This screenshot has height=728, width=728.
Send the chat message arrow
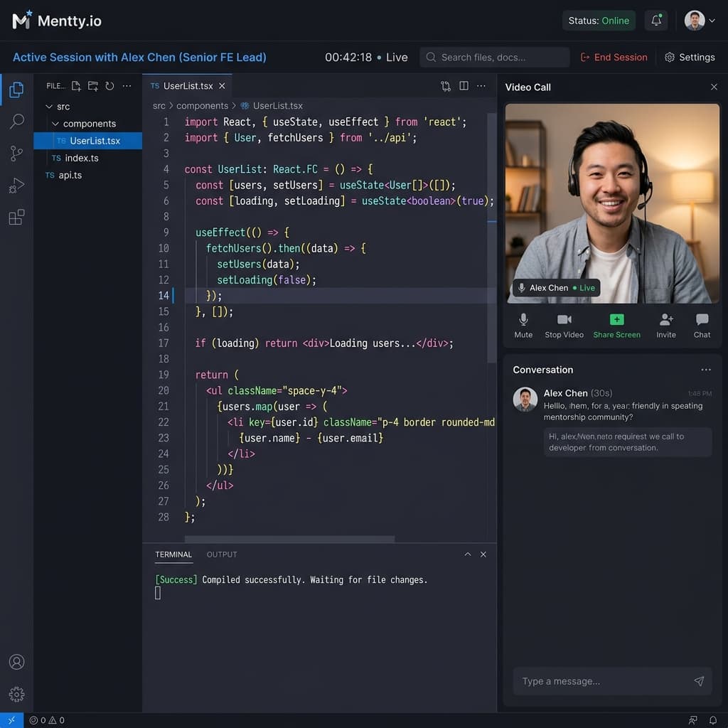click(699, 681)
